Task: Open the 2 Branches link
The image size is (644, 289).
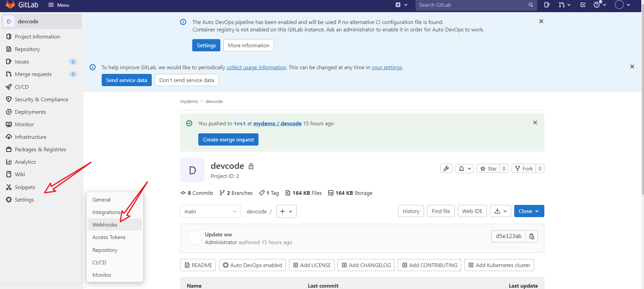Action: pyautogui.click(x=236, y=193)
